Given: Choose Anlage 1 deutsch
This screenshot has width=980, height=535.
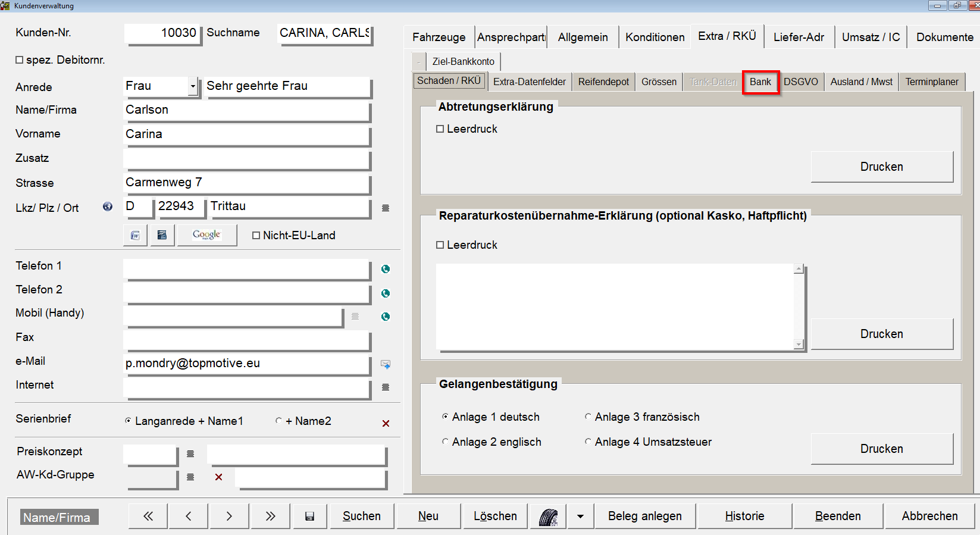Looking at the screenshot, I should coord(445,417).
